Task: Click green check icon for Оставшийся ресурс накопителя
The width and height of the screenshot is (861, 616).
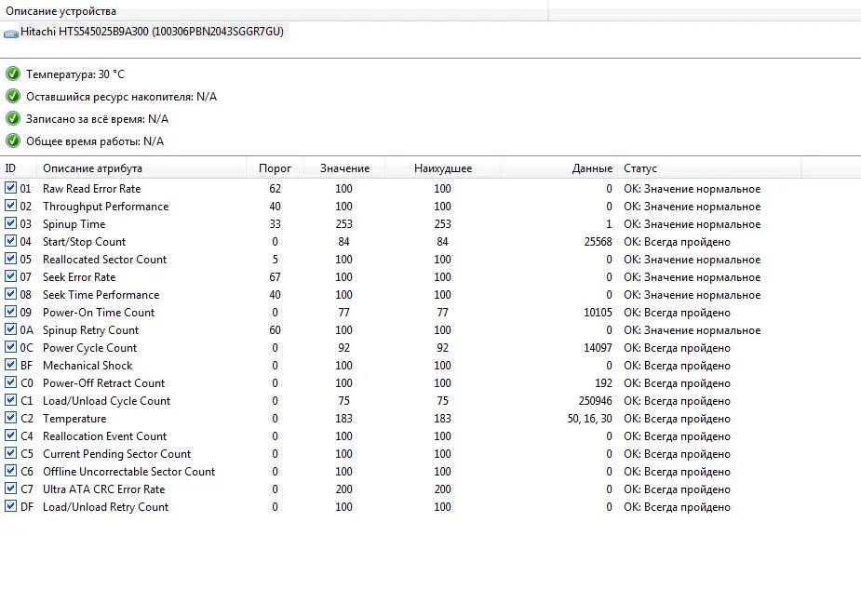Action: [13, 96]
